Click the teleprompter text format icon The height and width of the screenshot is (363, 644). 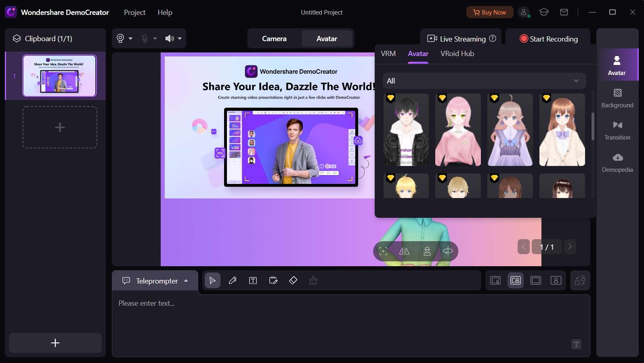576,344
